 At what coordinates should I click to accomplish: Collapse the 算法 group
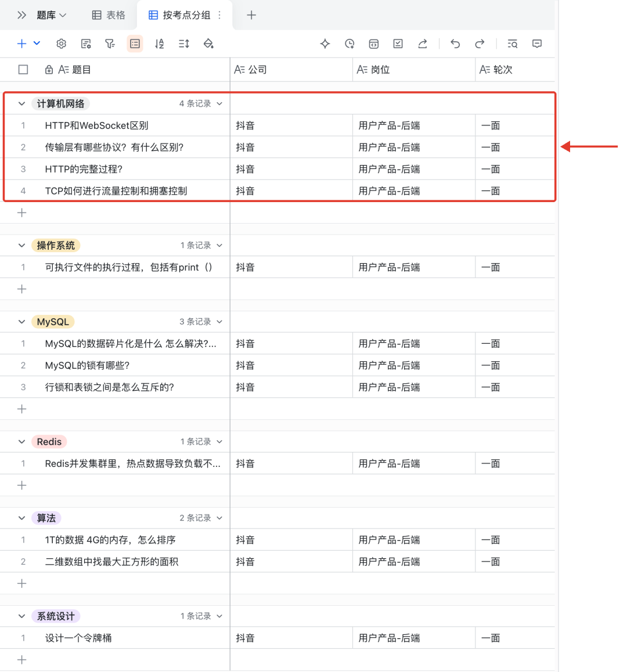[x=21, y=518]
